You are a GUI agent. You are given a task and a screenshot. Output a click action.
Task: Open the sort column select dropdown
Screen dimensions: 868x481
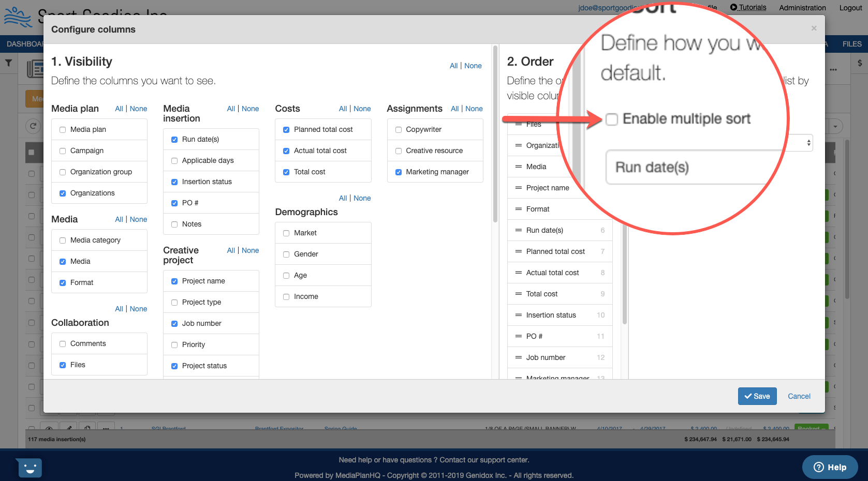(808, 143)
